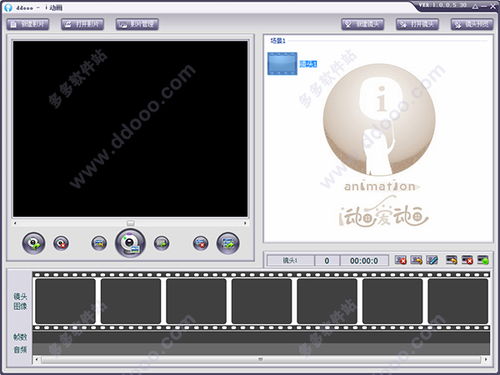Click the frame delete icon beside timecode
Image resolution: width=500 pixels, height=375 pixels.
pyautogui.click(x=401, y=260)
